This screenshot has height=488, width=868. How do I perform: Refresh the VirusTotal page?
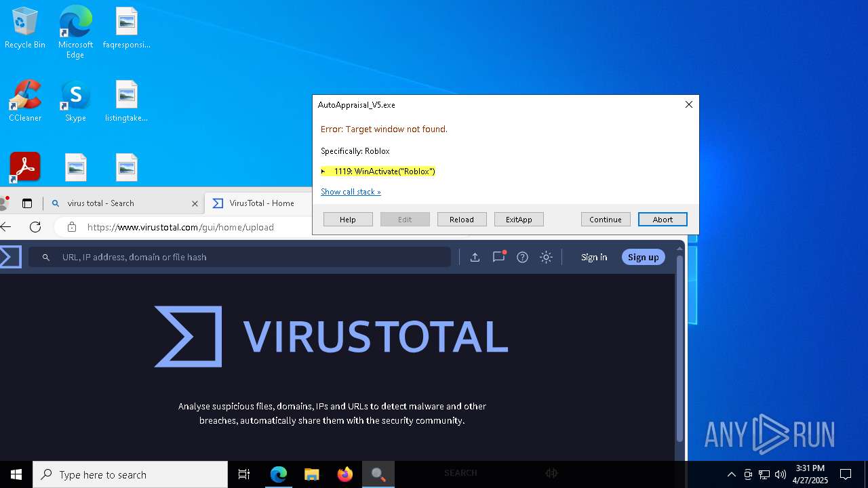[x=35, y=227]
